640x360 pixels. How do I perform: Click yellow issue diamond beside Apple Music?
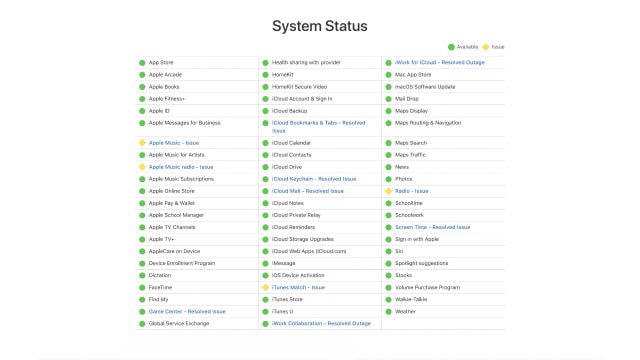(x=142, y=143)
